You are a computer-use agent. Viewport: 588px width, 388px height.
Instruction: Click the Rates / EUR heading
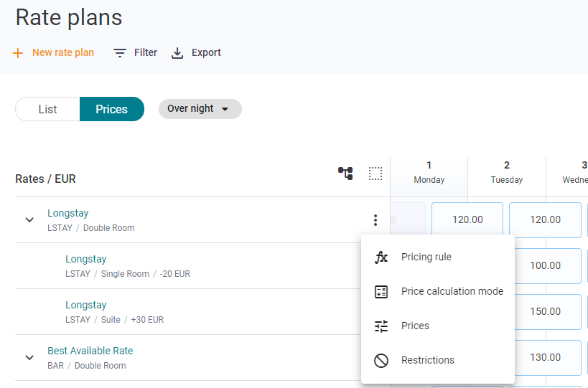pos(45,179)
